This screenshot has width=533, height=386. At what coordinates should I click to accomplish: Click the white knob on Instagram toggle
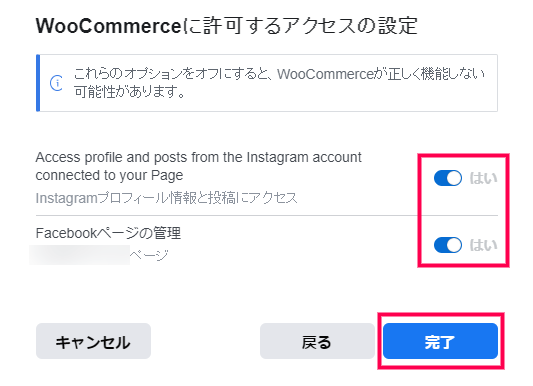pos(454,178)
